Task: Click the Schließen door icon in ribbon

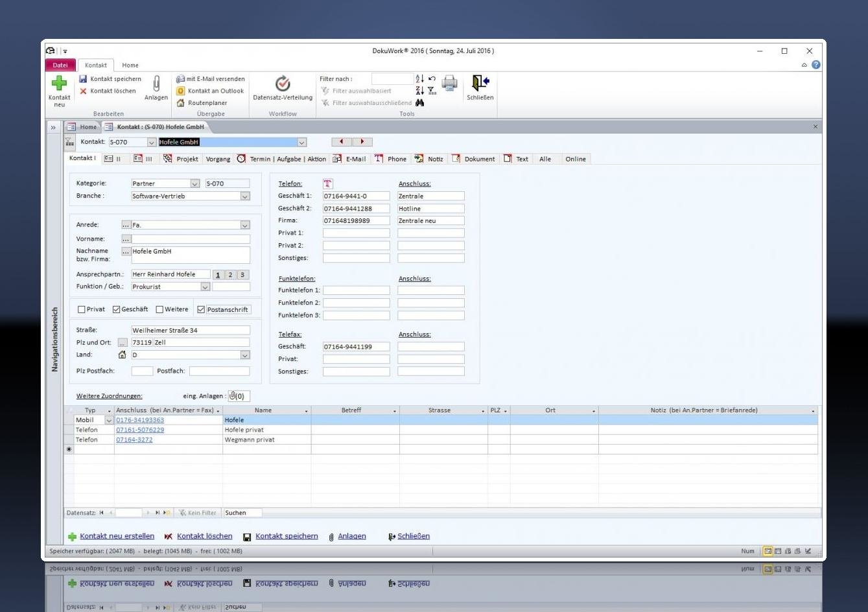Action: (x=480, y=84)
